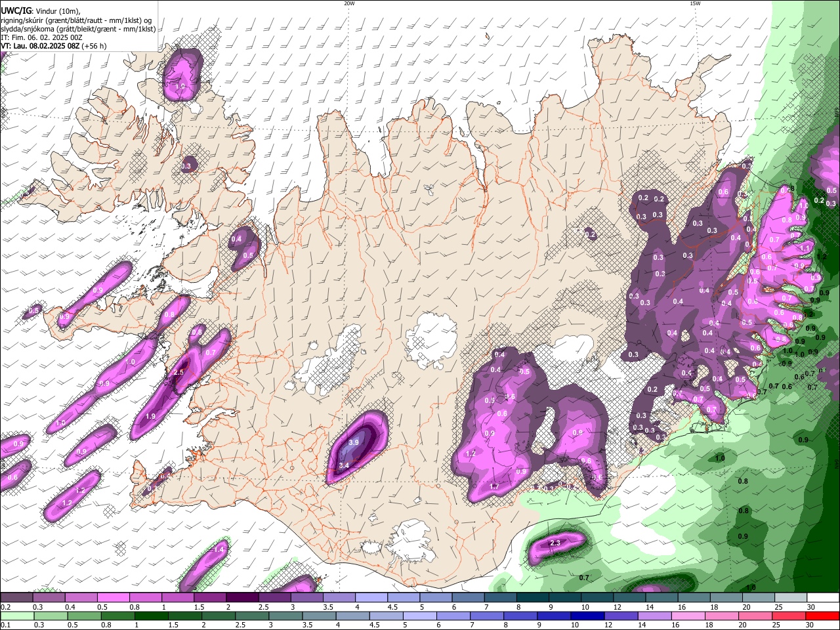The height and width of the screenshot is (630, 840).
Task: Pick the white top legend swatch at 30
Action: 824,598
